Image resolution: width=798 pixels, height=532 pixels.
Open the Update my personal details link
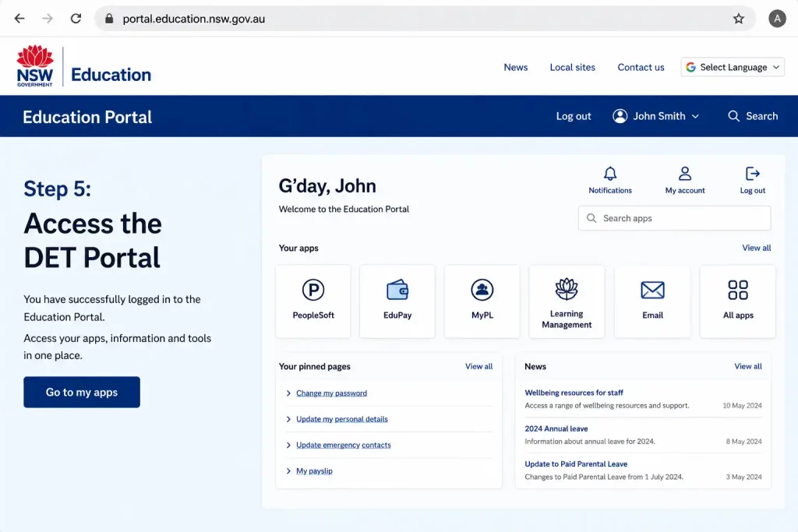(x=341, y=419)
